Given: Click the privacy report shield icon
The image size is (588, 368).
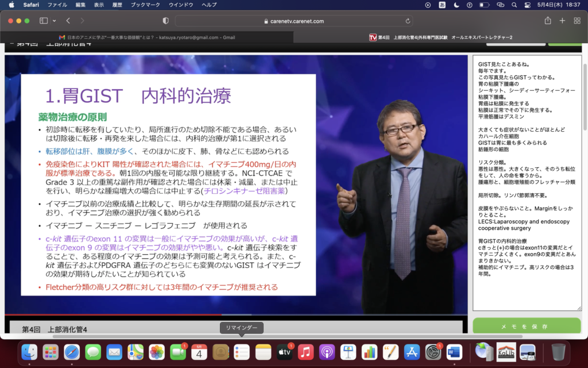Looking at the screenshot, I should (x=166, y=21).
